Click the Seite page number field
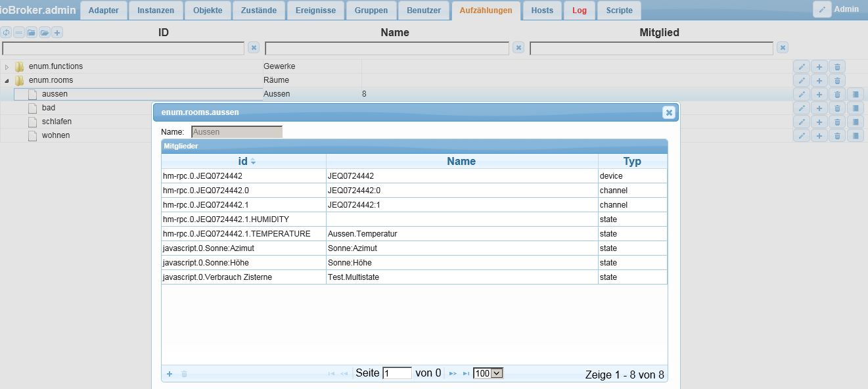 click(x=397, y=373)
